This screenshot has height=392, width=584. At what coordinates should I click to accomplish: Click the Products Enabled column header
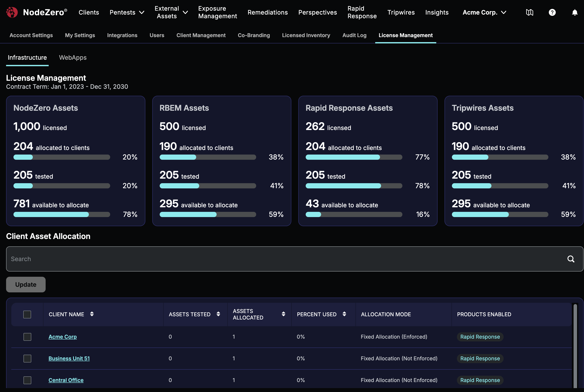(x=484, y=314)
